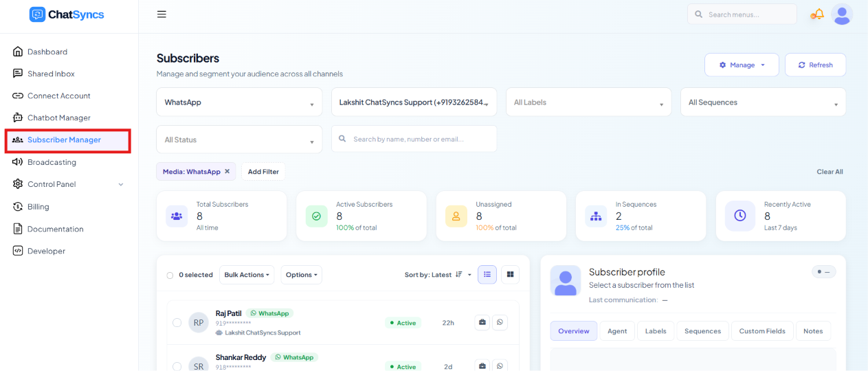The height and width of the screenshot is (371, 868).
Task: Click the Broadcasting megaphone icon
Action: point(18,162)
